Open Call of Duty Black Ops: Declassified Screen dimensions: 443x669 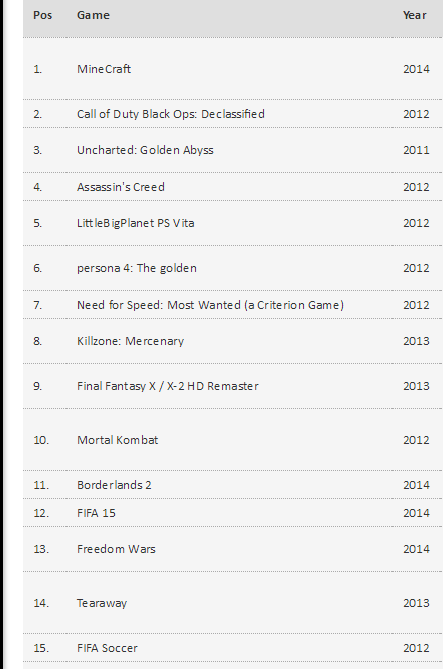pos(171,114)
